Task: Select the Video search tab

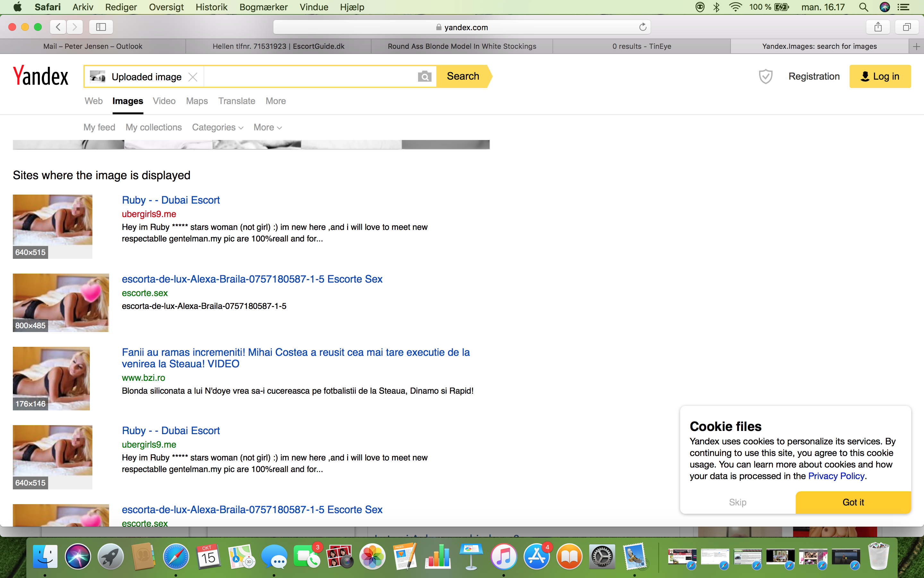Action: coord(164,101)
